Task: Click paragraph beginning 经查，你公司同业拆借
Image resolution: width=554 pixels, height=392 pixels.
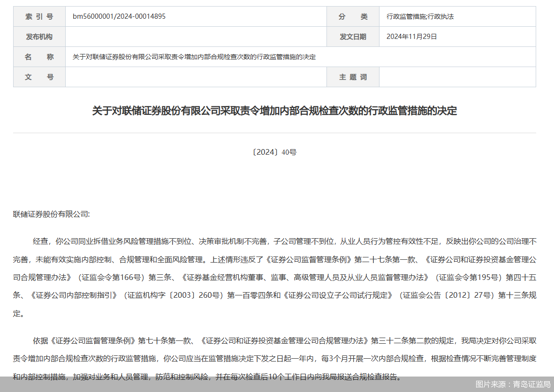Action: 274,277
